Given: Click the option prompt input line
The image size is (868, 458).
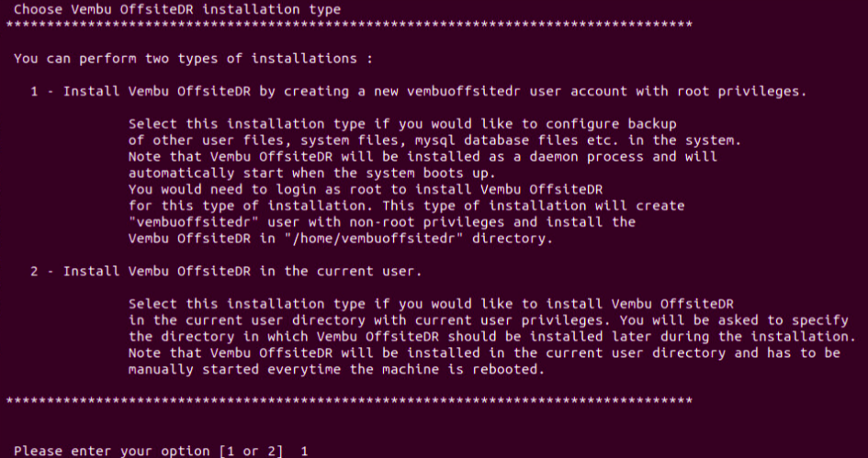Looking at the screenshot, I should (x=161, y=451).
